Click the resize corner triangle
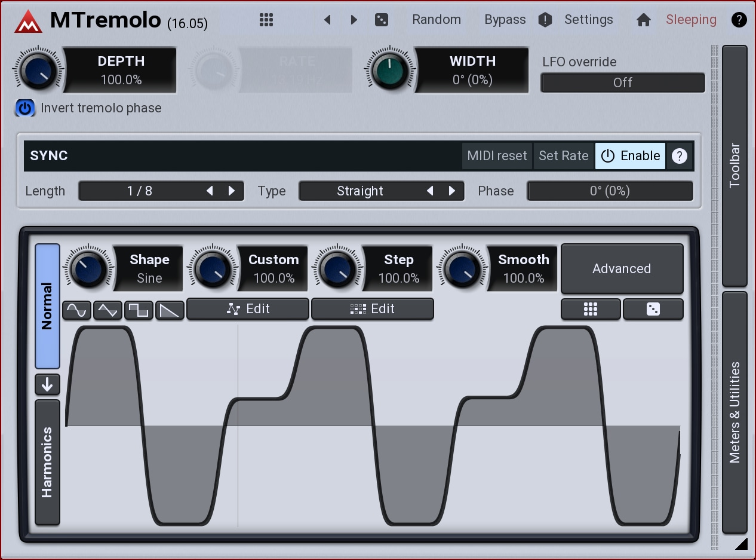This screenshot has width=756, height=560. (x=741, y=543)
